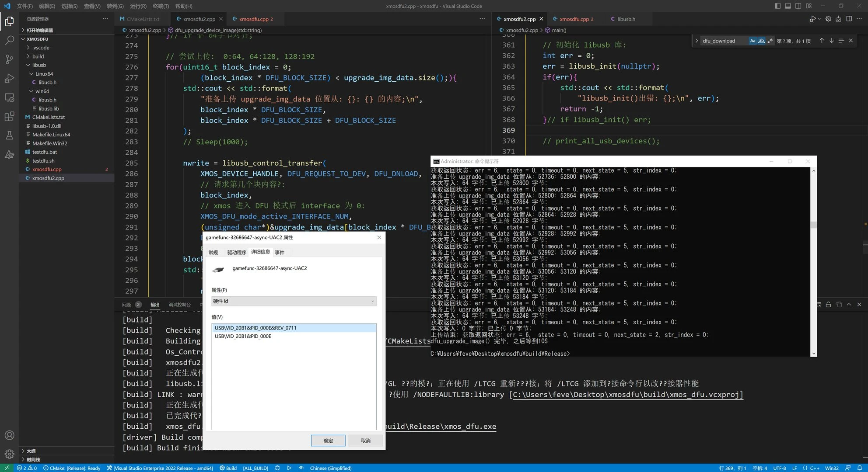
Task: Expand replace field in find widget
Action: (x=696, y=41)
